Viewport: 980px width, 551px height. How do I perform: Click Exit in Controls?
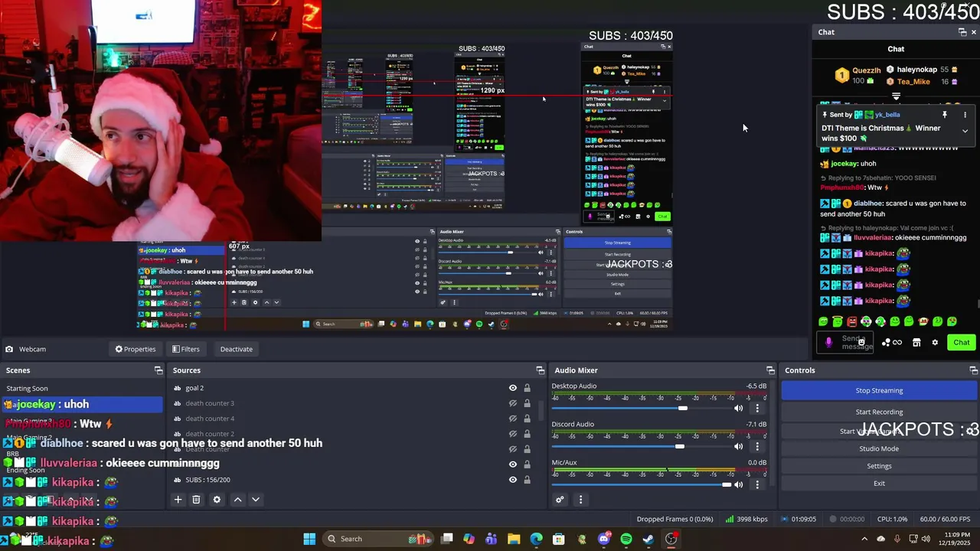pyautogui.click(x=879, y=484)
